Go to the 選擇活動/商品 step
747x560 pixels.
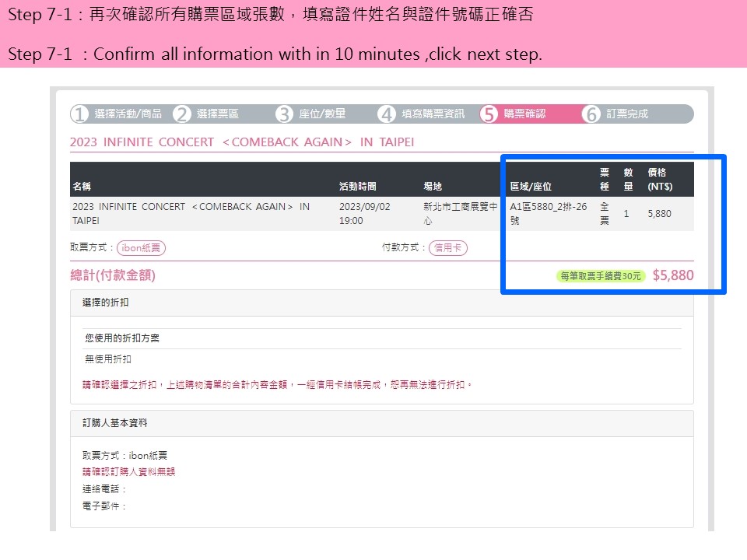coord(128,114)
